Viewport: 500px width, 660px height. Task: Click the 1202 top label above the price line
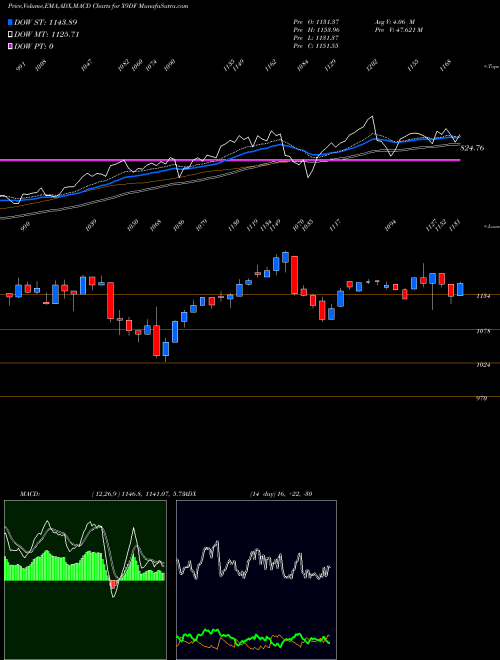point(372,66)
